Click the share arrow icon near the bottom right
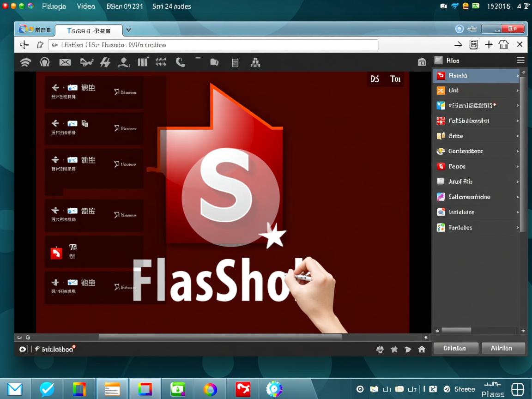Viewport: 532px width, 399px height. coord(408,349)
